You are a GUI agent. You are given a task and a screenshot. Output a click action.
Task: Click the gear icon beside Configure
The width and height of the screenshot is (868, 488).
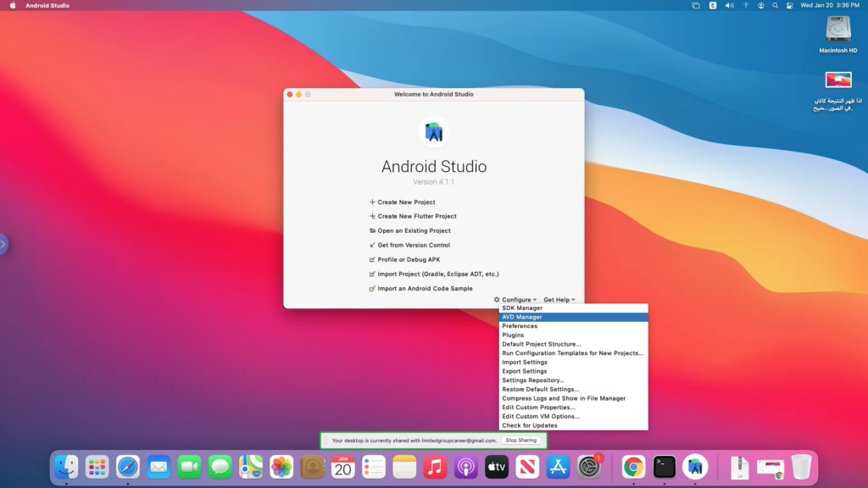(x=497, y=300)
